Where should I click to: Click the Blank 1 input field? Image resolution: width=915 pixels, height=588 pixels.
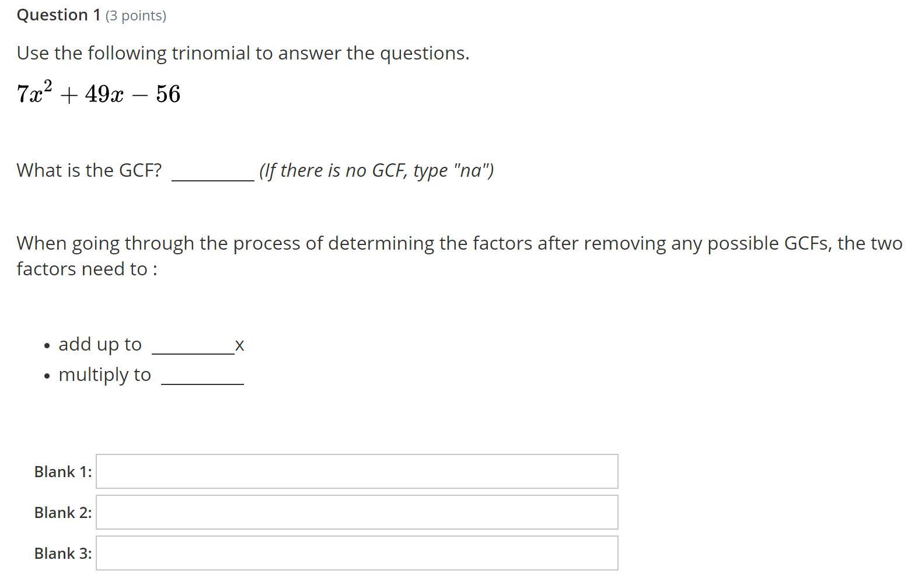[x=357, y=471]
